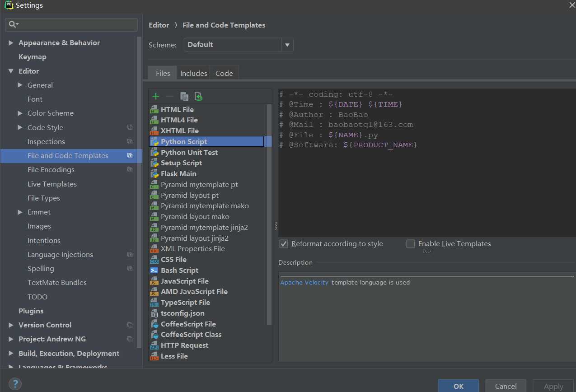The image size is (576, 392).
Task: Open the File Types settings page
Action: [x=44, y=198]
